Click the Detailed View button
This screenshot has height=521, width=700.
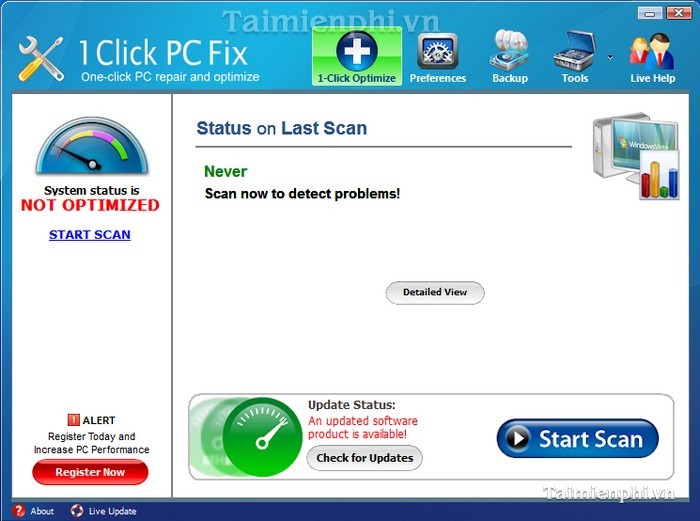click(435, 292)
